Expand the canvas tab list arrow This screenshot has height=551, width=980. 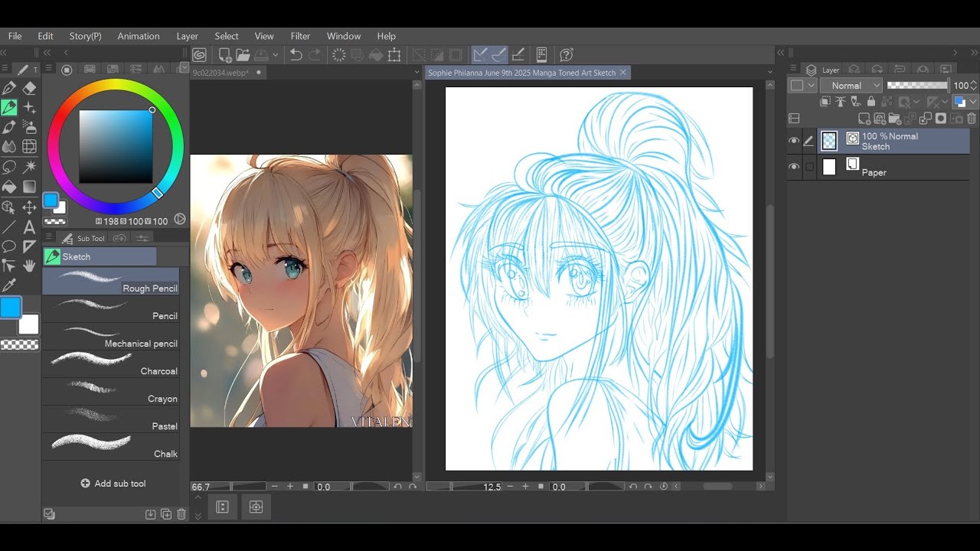(x=769, y=72)
